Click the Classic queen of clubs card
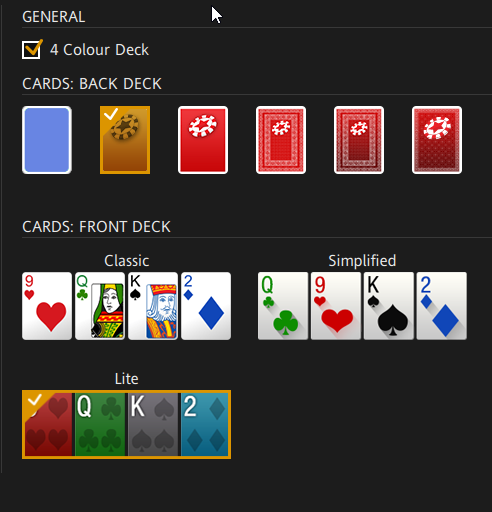 100,306
